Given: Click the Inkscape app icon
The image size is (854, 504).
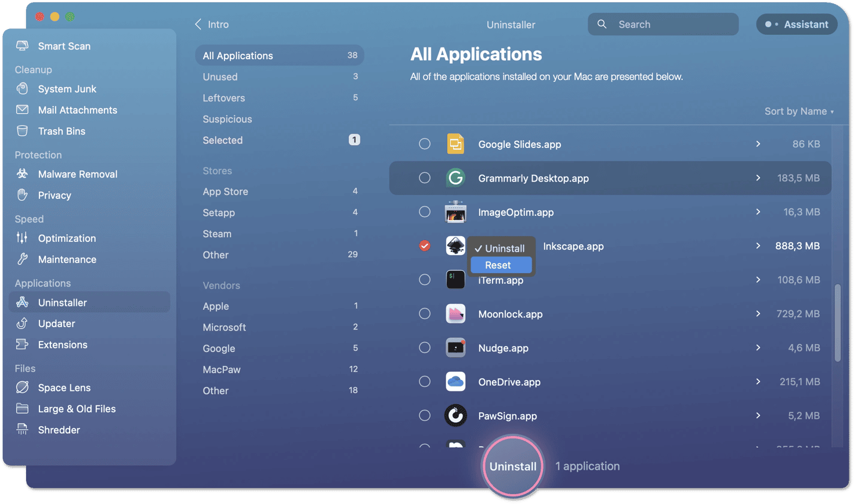Looking at the screenshot, I should point(455,246).
